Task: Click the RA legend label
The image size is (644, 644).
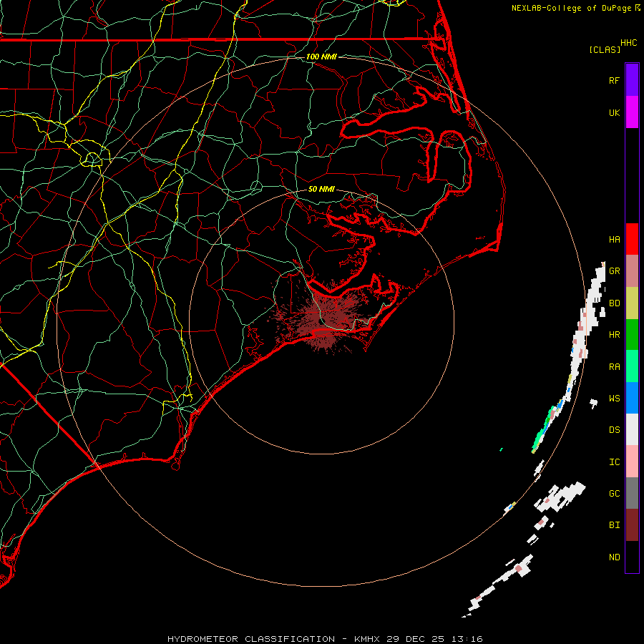Action: (615, 367)
